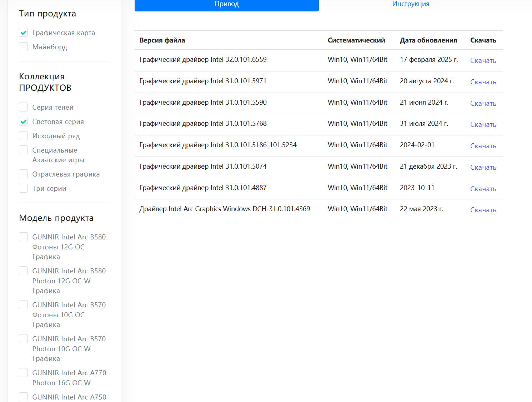Download Intel driver 31.0.101.5074
This screenshot has width=532, height=402.
click(483, 167)
